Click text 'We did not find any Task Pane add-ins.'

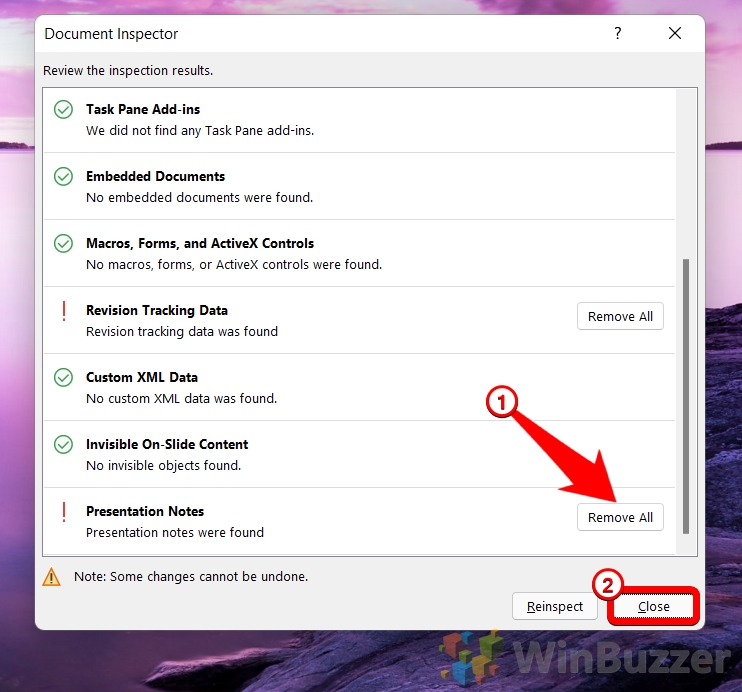[200, 131]
